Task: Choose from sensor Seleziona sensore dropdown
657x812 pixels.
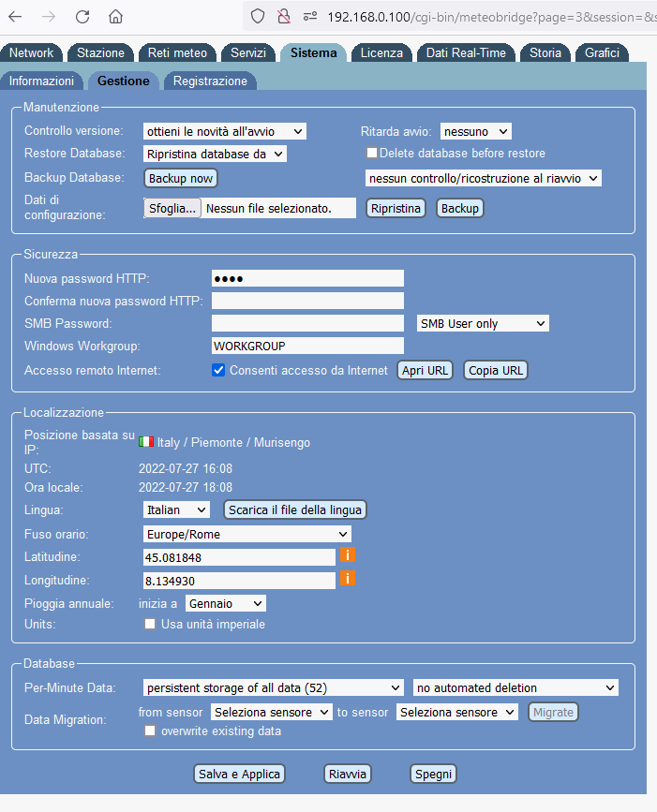Action: coord(272,712)
